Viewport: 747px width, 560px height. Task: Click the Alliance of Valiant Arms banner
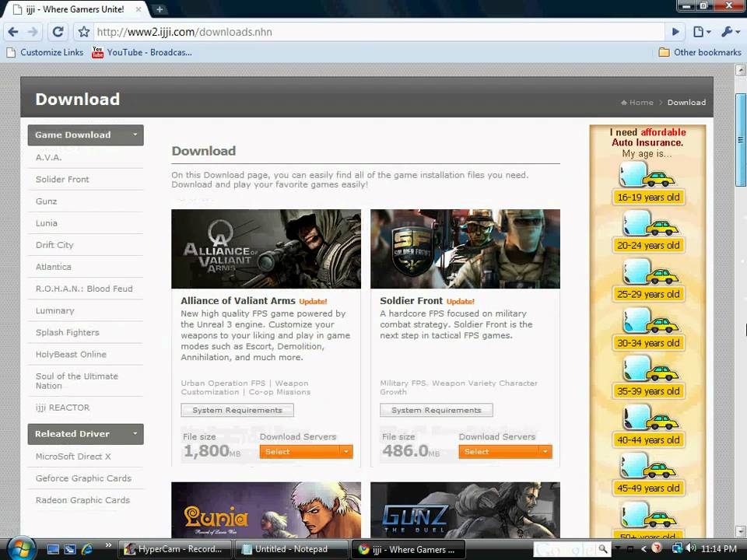pos(266,249)
